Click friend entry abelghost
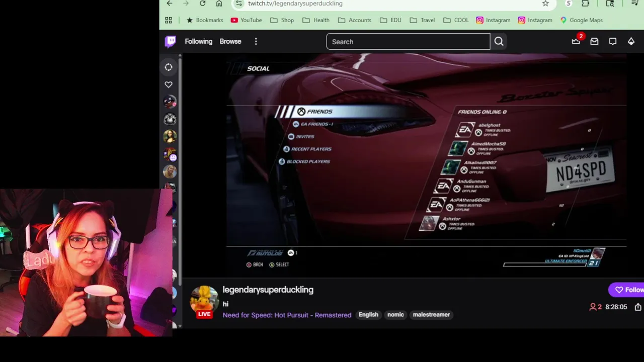Image resolution: width=644 pixels, height=362 pixels. click(x=484, y=130)
